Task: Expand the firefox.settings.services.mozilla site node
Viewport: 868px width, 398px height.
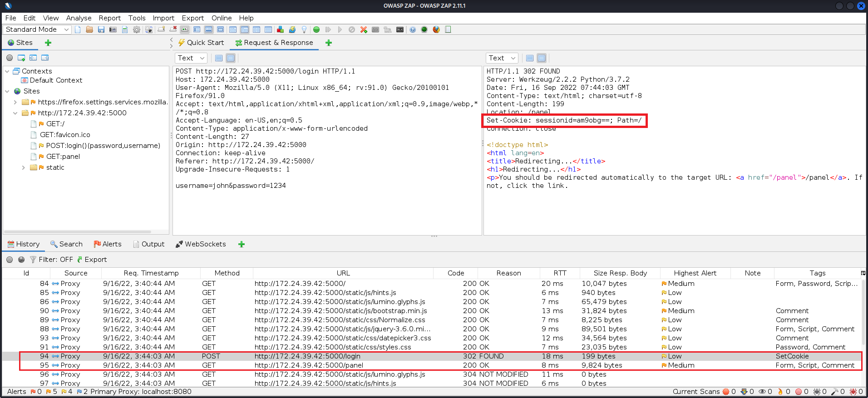Action: [x=15, y=102]
